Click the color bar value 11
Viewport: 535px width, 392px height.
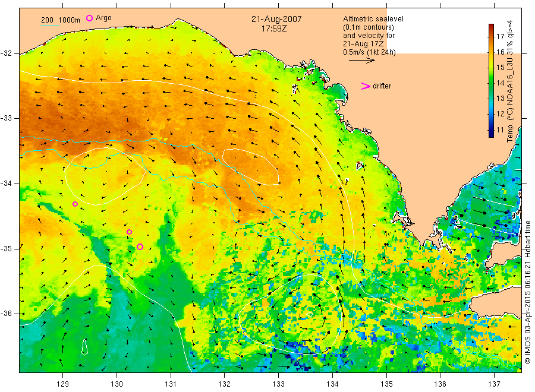tap(500, 129)
